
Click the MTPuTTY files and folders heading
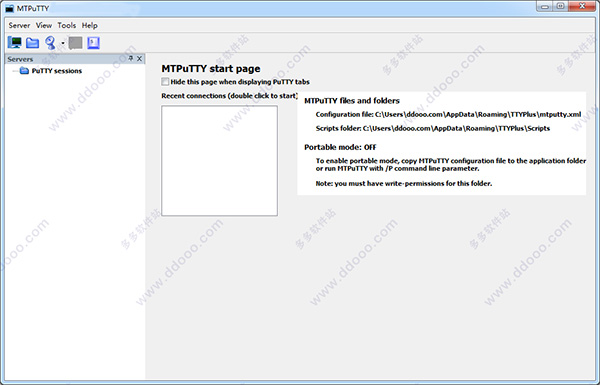(352, 101)
